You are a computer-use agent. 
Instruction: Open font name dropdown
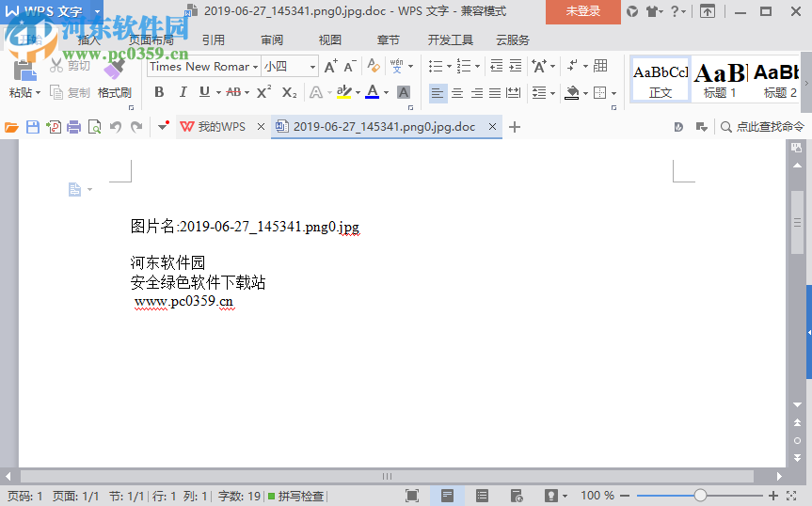click(x=255, y=67)
